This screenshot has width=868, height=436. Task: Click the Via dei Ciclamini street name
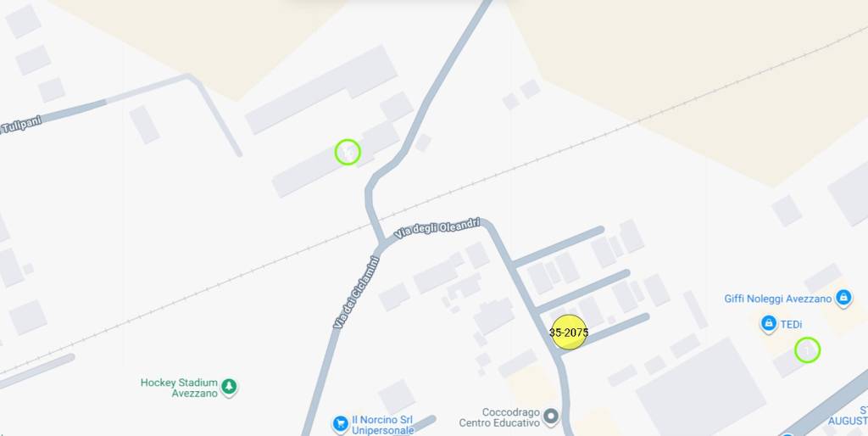point(357,292)
